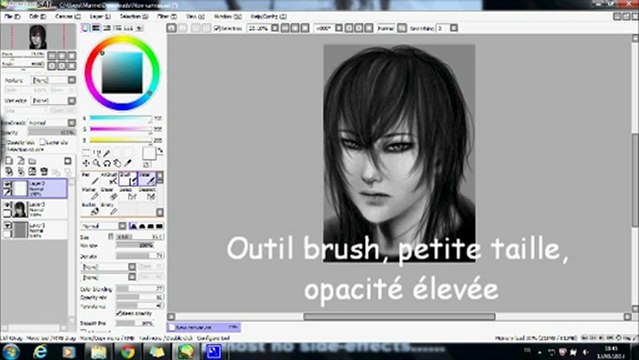
Task: Toggle the Preserve Opacity checkbox
Action: (x=4, y=142)
